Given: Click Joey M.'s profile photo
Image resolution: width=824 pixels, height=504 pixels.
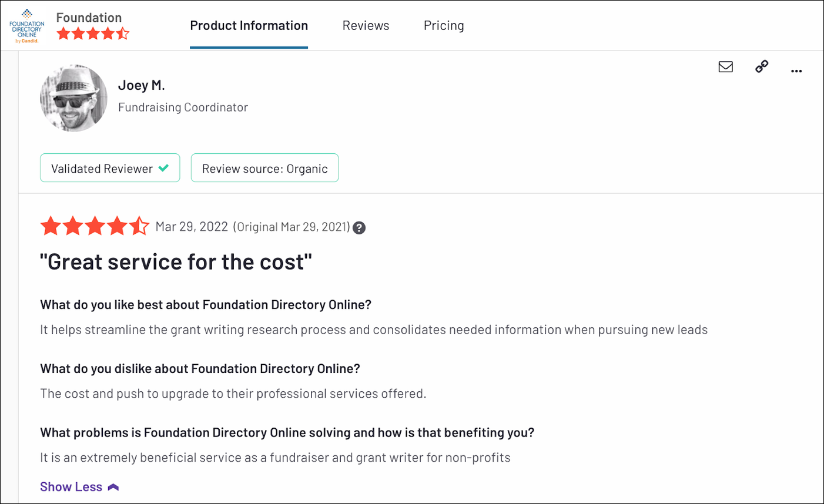Looking at the screenshot, I should pos(73,98).
